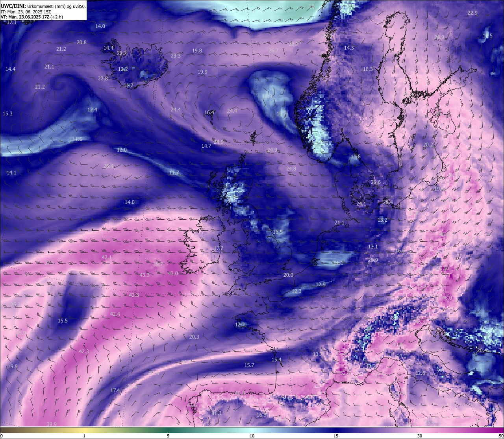Click the '30' tick on the colour scale

pyautogui.click(x=420, y=436)
